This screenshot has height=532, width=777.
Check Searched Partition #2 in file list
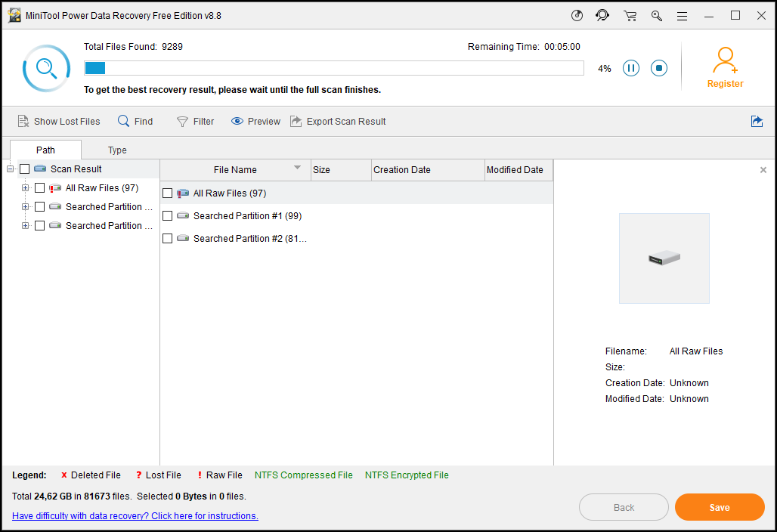pos(168,239)
